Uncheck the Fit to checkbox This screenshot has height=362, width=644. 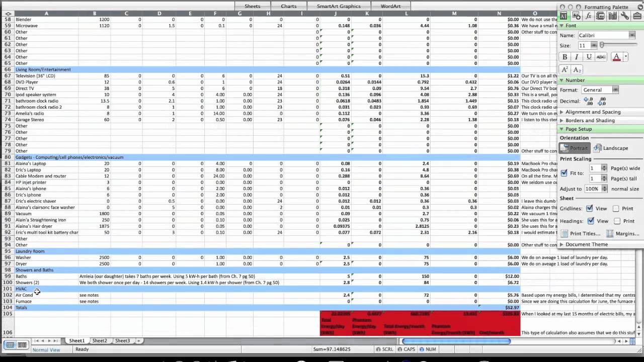pos(564,173)
